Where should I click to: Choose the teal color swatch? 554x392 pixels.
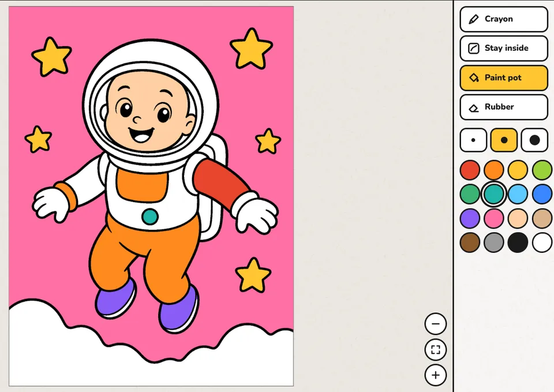pos(493,194)
